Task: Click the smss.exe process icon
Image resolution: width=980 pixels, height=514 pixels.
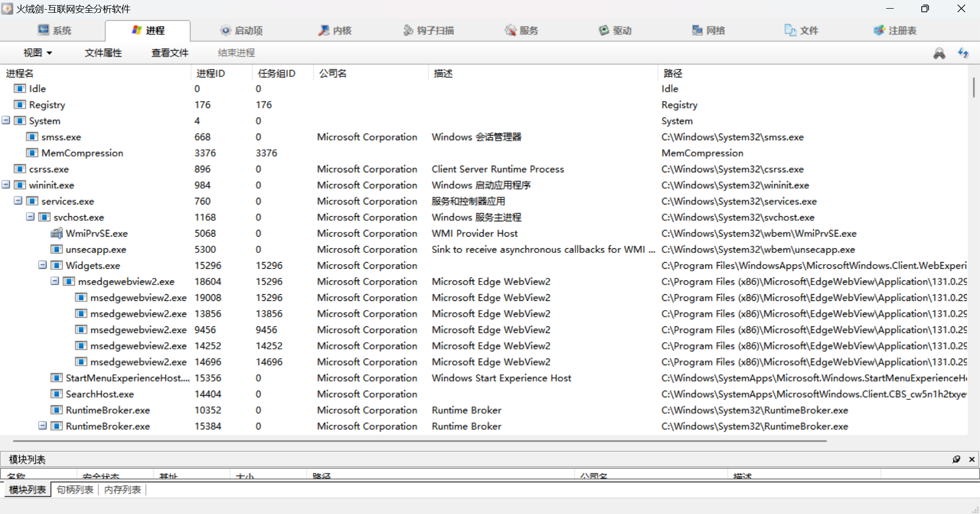Action: [32, 137]
